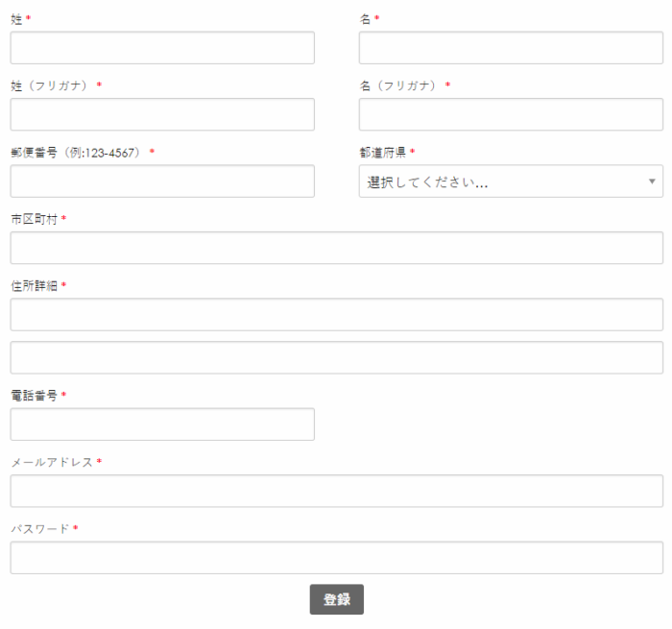Click the 郵便番号（例:123-4567） label text

click(x=77, y=153)
